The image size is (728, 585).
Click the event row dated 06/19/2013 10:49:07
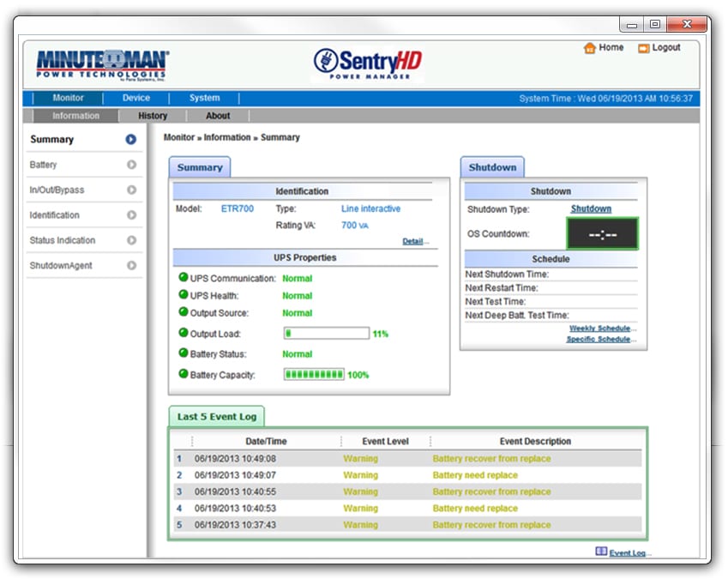click(x=407, y=475)
